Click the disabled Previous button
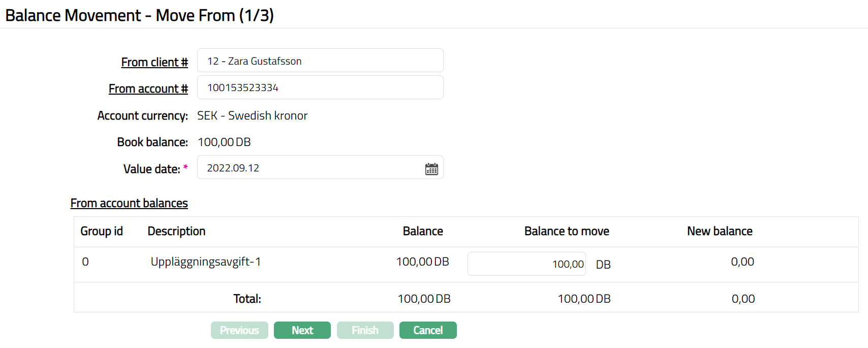Image resolution: width=868 pixels, height=348 pixels. (239, 330)
